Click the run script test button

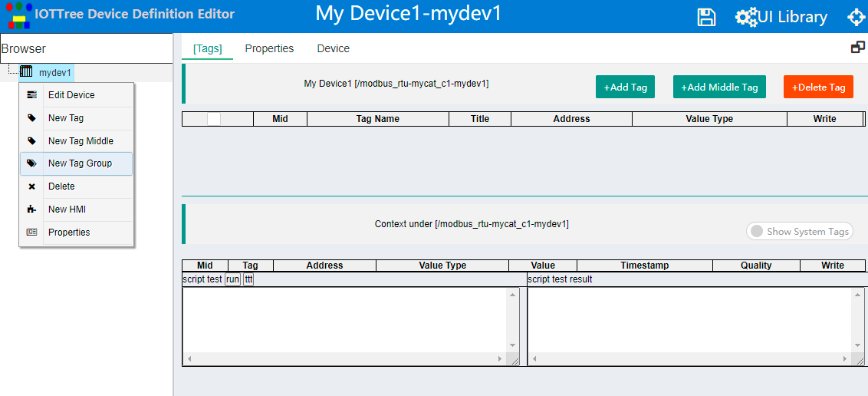(x=232, y=279)
